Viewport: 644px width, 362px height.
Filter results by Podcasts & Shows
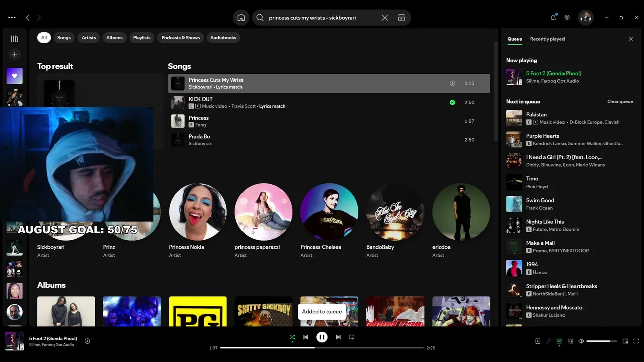point(181,38)
